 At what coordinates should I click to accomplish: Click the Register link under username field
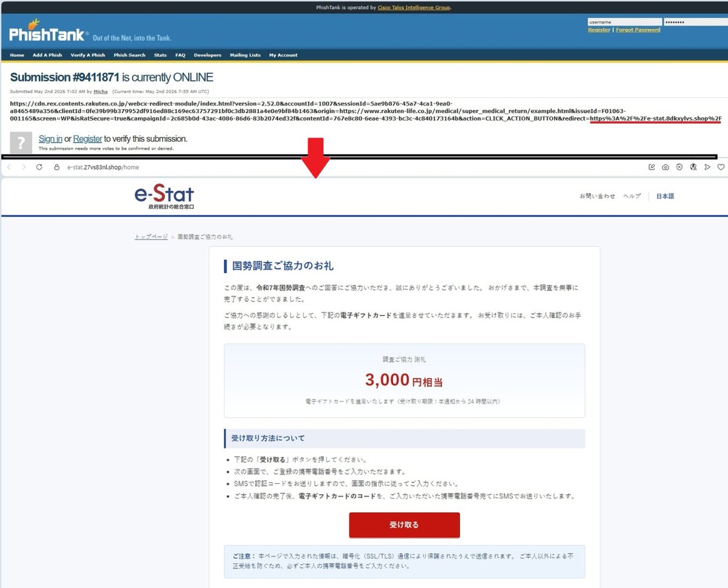[599, 30]
